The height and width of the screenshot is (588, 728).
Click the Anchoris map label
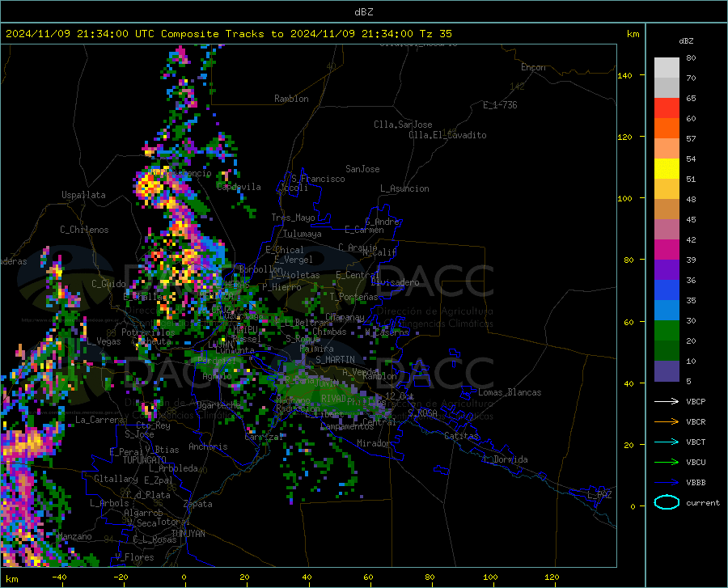pyautogui.click(x=208, y=446)
